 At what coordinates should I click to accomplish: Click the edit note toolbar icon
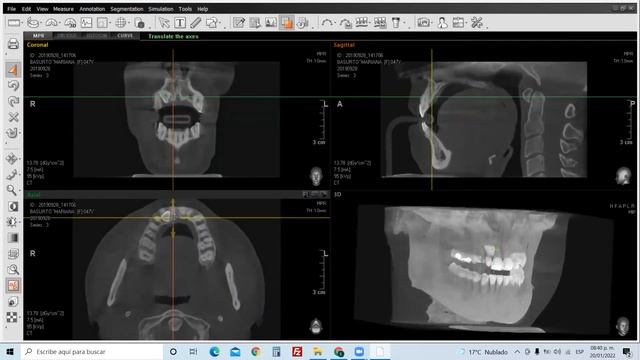(239, 23)
